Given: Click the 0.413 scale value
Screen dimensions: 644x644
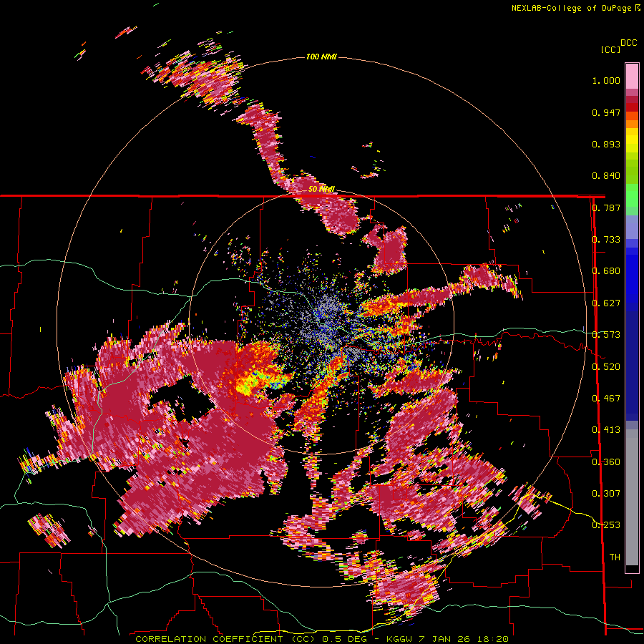Looking at the screenshot, I should pyautogui.click(x=606, y=430).
